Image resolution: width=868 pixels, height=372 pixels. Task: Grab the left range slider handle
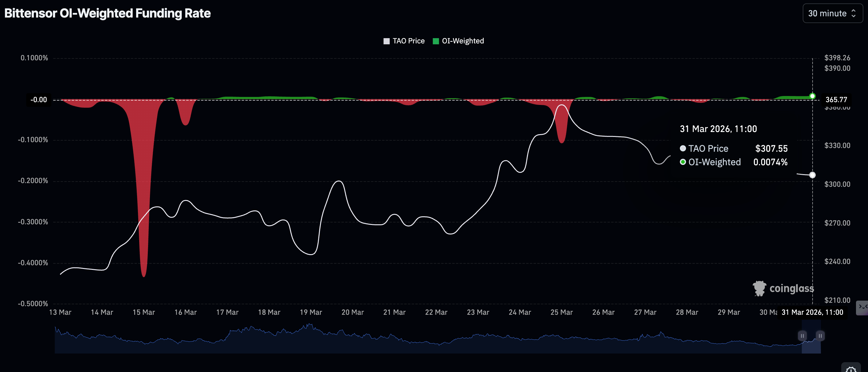click(802, 336)
